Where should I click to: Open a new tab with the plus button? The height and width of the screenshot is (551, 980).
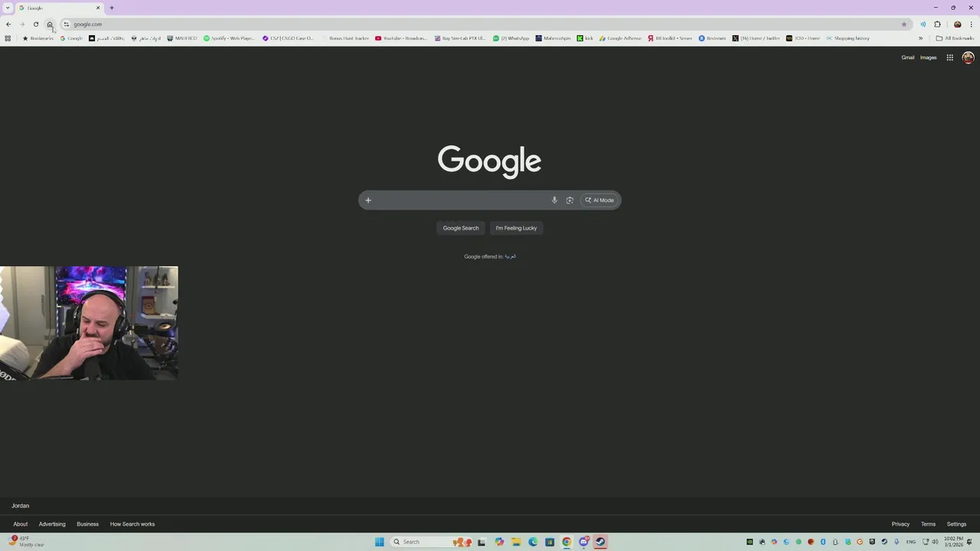[x=112, y=8]
